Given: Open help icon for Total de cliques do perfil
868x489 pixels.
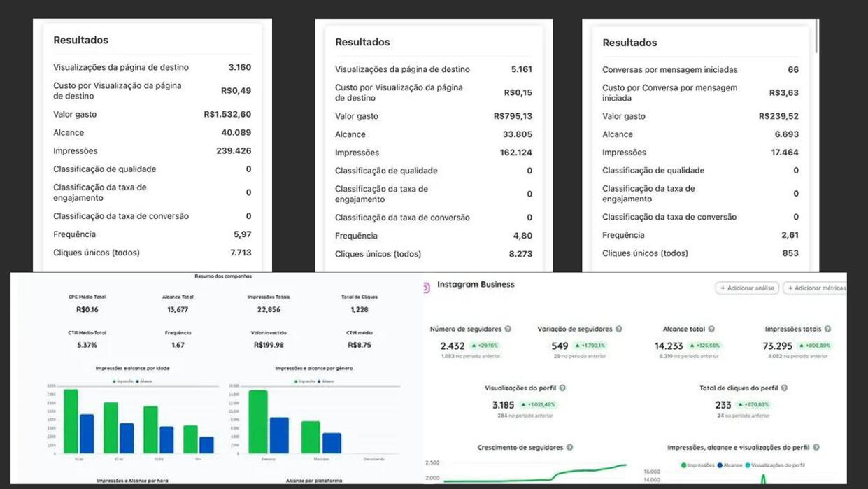Looking at the screenshot, I should click(x=784, y=388).
